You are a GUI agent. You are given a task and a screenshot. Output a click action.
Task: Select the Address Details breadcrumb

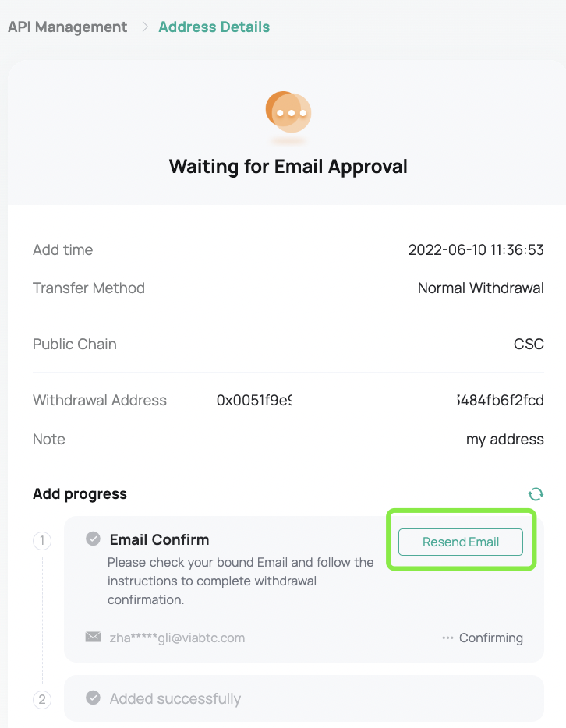(214, 27)
